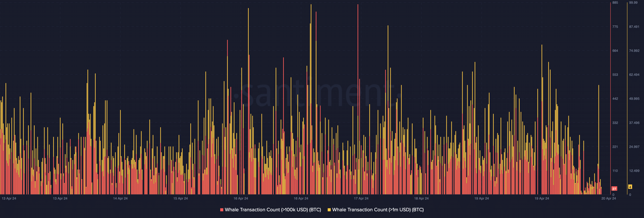The width and height of the screenshot is (644, 218).
Task: Toggle the Whale Transaction Count (>1m USD) legend label
Action: (378, 210)
